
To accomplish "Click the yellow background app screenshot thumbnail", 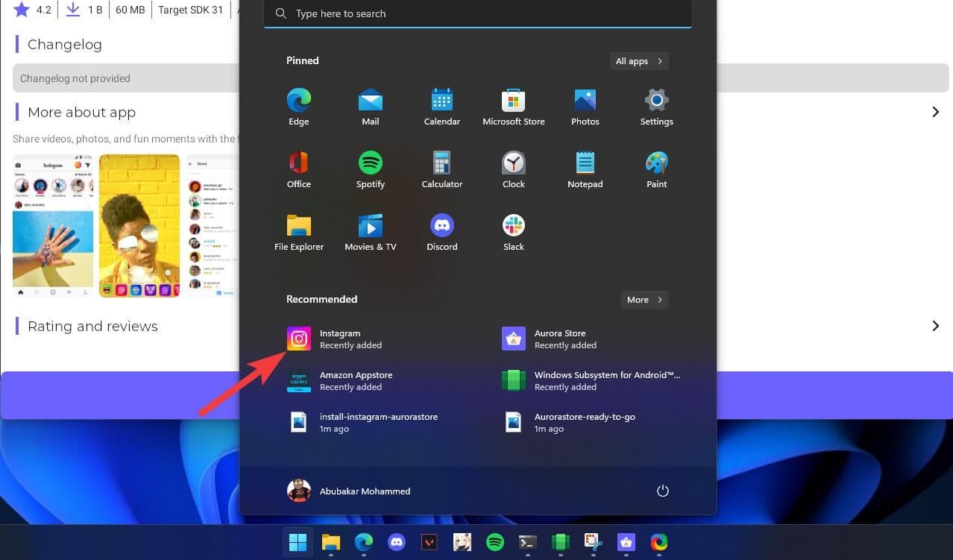I will coord(139,225).
